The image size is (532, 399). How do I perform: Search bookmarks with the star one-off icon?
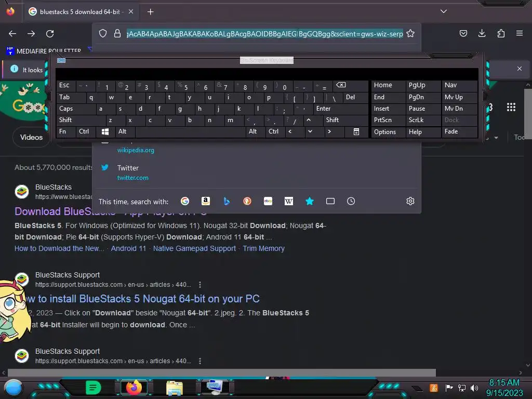click(x=310, y=201)
